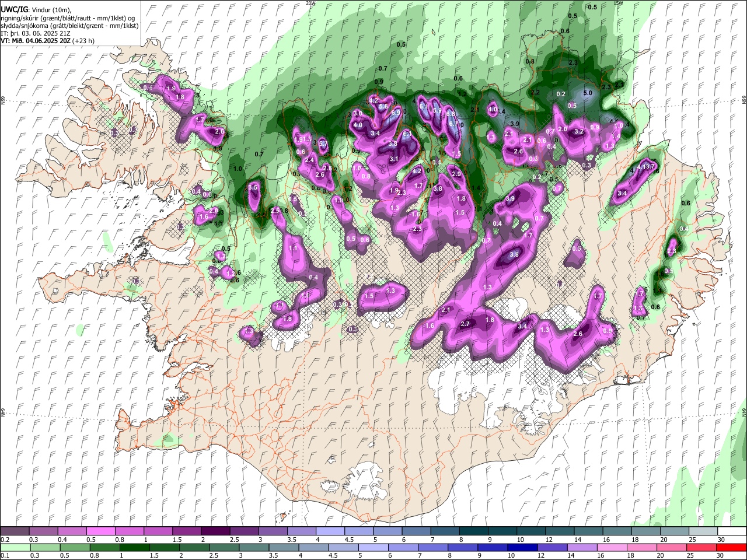Select the '15W' longitude label at top edge

pyautogui.click(x=618, y=3)
